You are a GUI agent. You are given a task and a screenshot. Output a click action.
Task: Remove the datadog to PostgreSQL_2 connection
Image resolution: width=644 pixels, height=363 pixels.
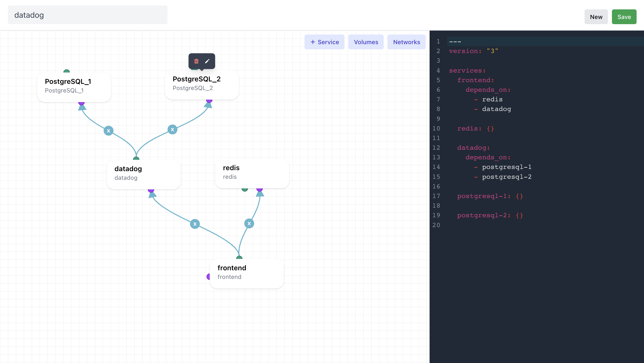point(172,129)
